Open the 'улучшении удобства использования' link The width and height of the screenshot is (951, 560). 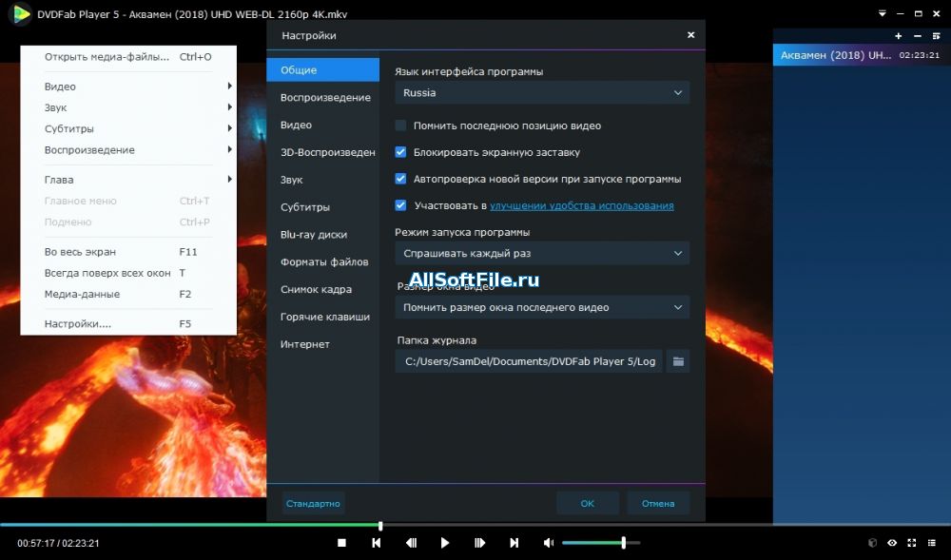[582, 205]
